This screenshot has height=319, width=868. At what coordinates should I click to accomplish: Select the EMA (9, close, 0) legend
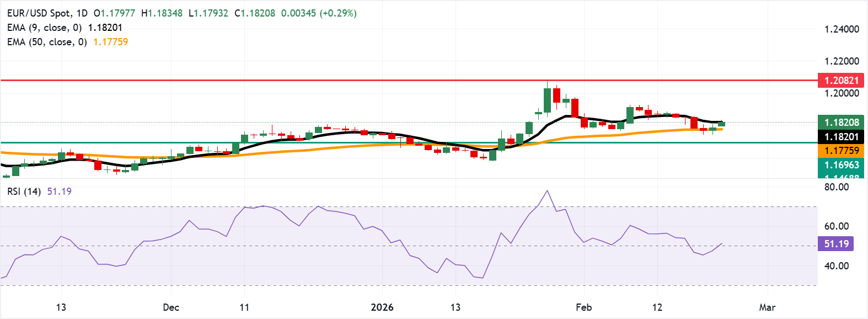[44, 28]
